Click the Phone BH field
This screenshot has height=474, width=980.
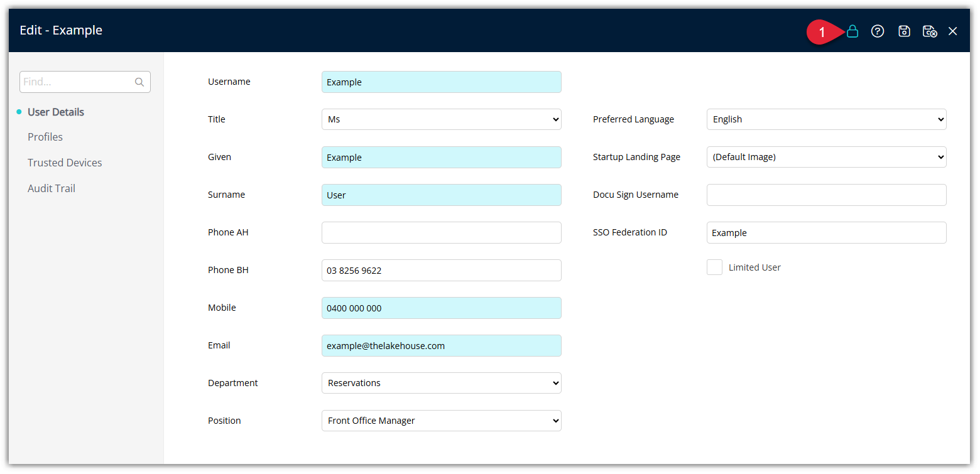442,270
